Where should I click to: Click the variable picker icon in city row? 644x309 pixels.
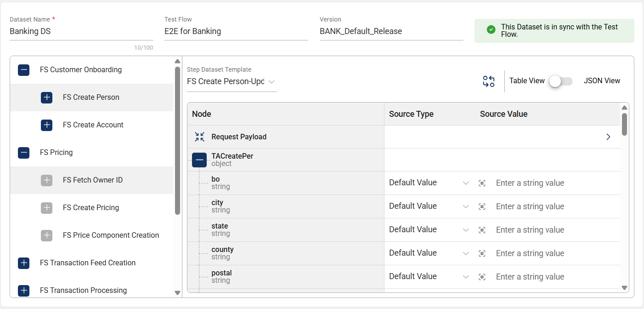click(x=482, y=206)
